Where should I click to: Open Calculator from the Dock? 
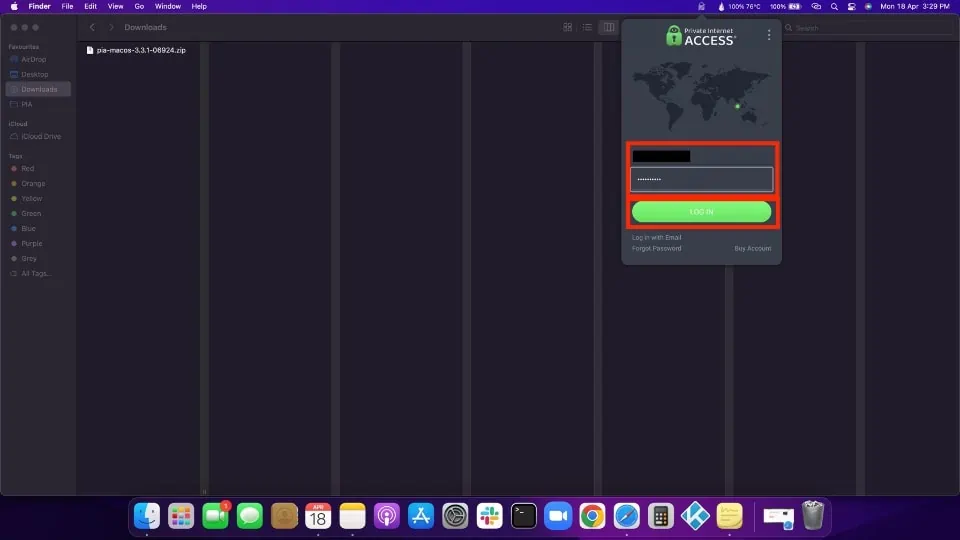point(661,516)
